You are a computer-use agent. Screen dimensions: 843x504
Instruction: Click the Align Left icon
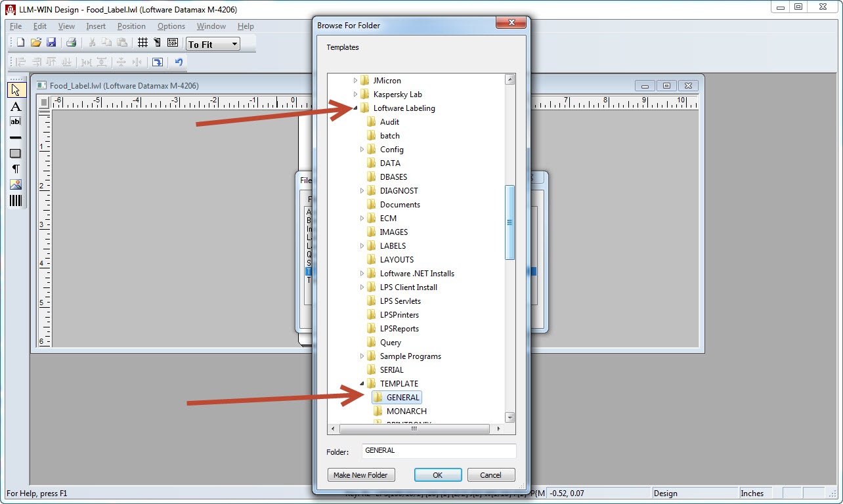20,62
